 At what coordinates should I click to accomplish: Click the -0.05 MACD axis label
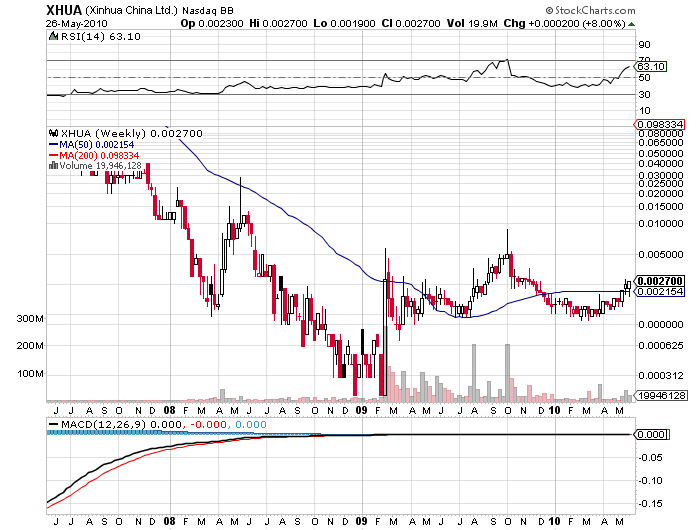[650, 458]
